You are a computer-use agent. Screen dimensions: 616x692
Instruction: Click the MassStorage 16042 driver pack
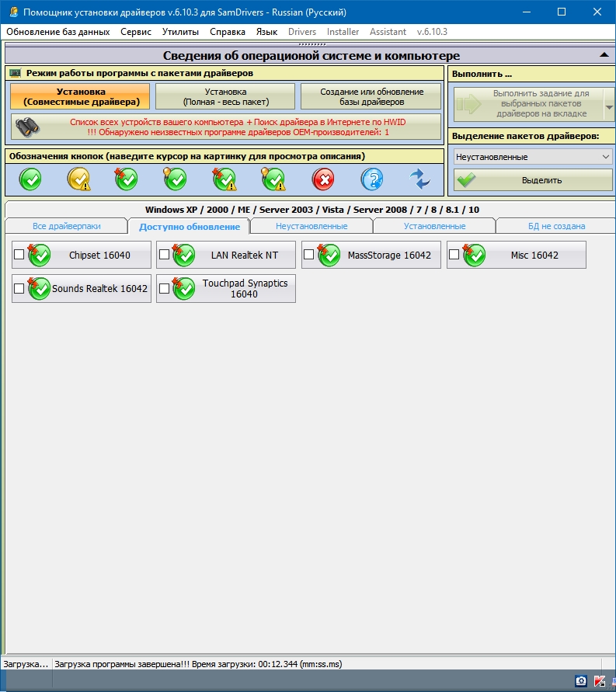tap(371, 255)
